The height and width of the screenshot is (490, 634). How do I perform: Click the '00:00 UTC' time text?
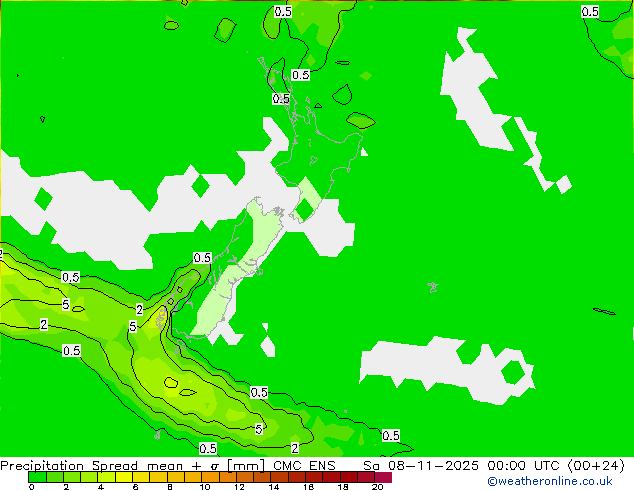pyautogui.click(x=526, y=465)
